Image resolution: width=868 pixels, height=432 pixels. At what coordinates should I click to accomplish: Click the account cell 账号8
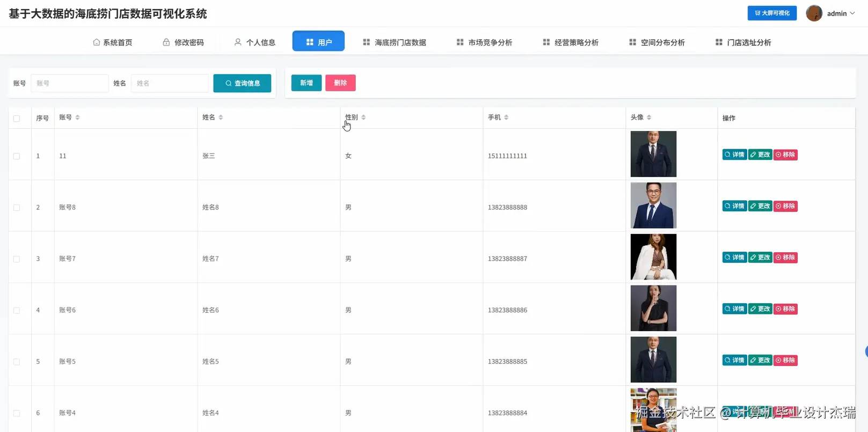coord(67,208)
